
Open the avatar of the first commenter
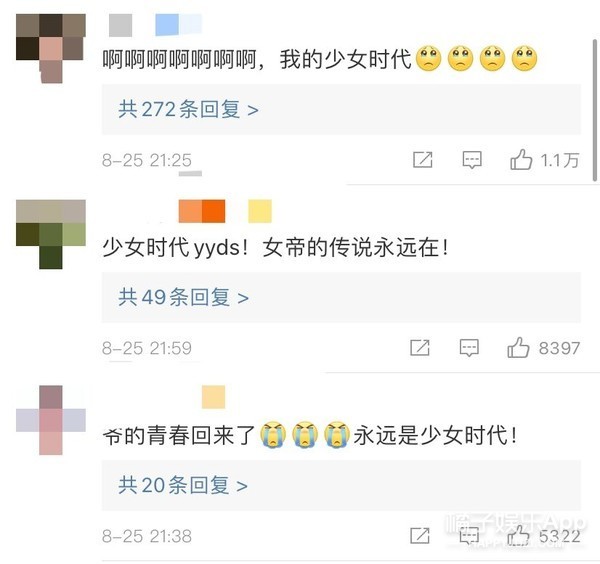pos(51,48)
